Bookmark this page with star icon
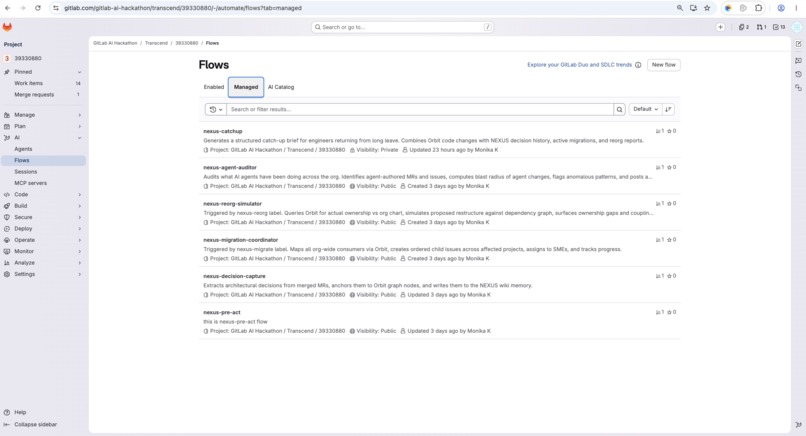Image resolution: width=806 pixels, height=436 pixels. tap(707, 8)
